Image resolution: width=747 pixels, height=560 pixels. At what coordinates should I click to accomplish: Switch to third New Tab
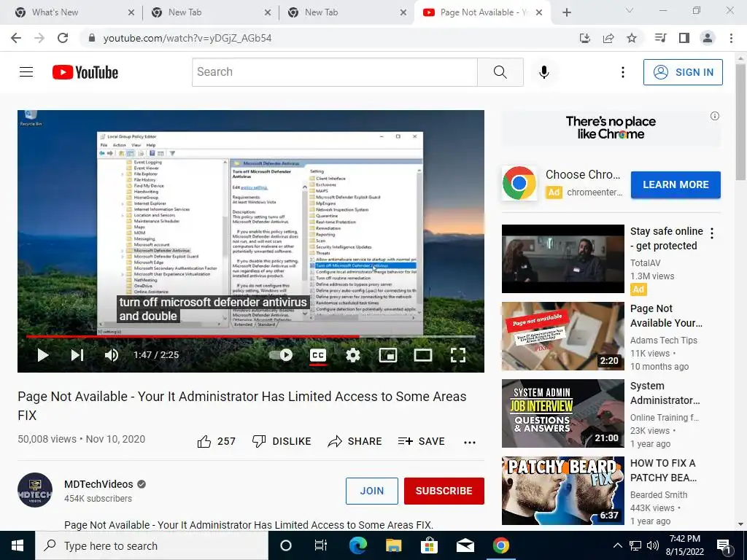tap(347, 12)
